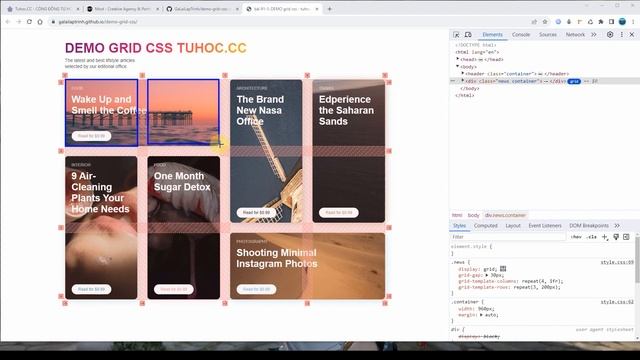Toggle the .cls class editor button
Screen dimensions: 640x360
pos(591,237)
